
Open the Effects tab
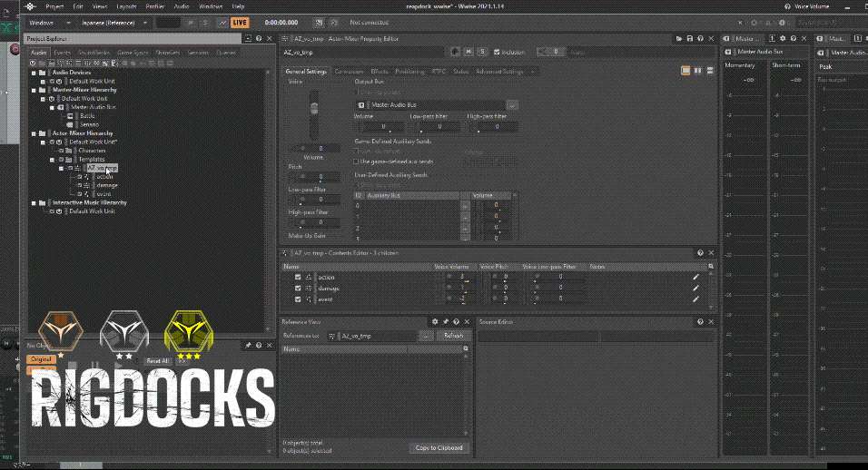tap(380, 72)
